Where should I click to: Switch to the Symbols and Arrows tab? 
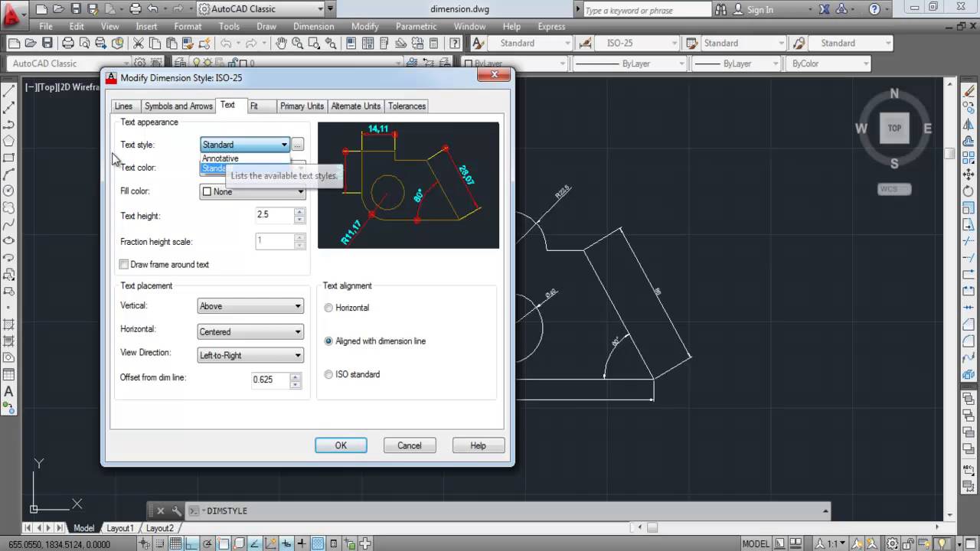point(178,106)
